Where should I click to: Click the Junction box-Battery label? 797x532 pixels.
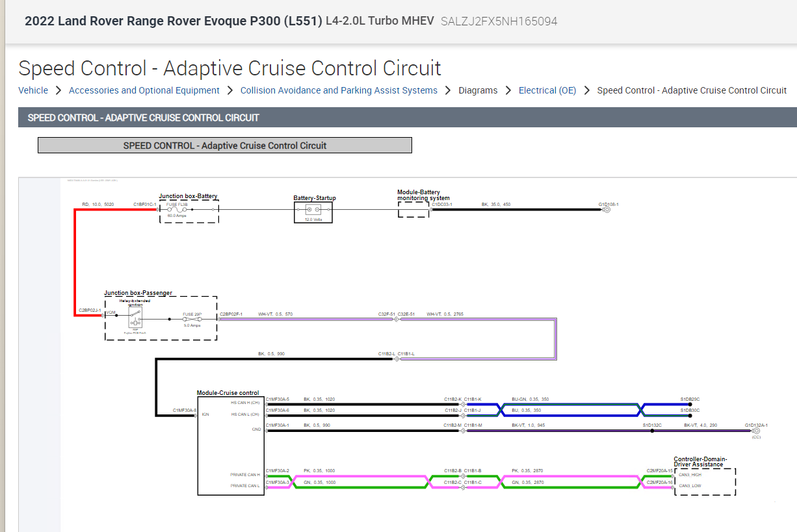pos(189,196)
